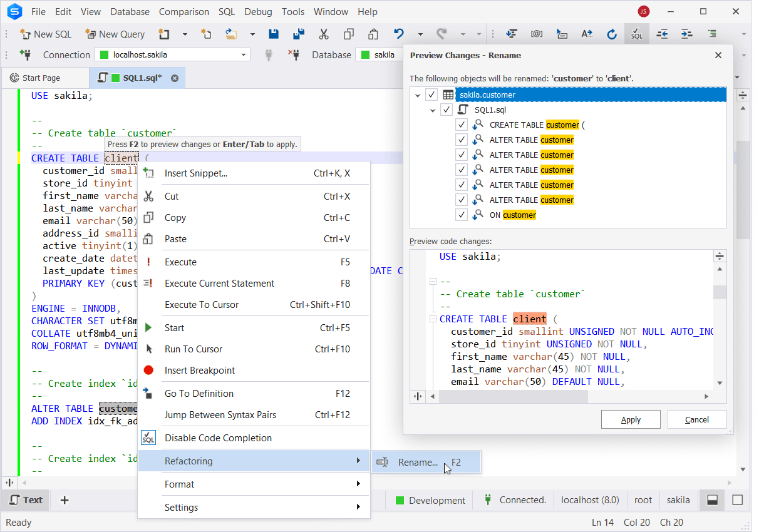Close the SQL1.sql tab with its X icon
The height and width of the screenshot is (532, 759).
tap(175, 78)
